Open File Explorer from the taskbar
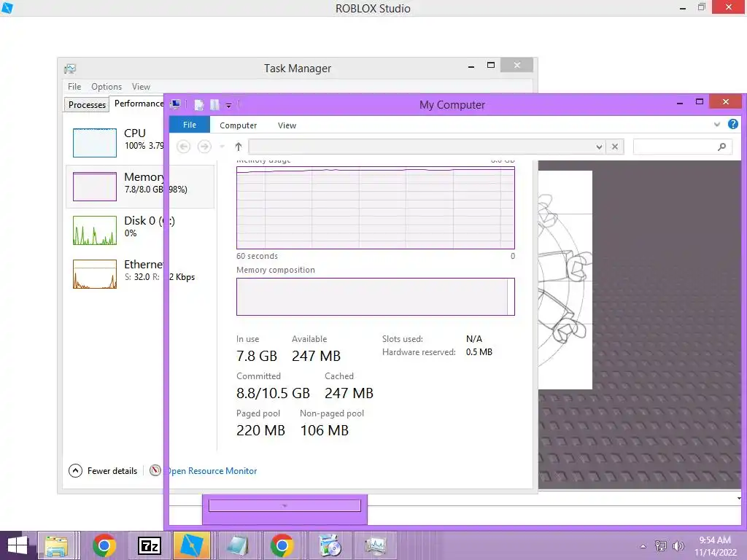 pos(56,545)
